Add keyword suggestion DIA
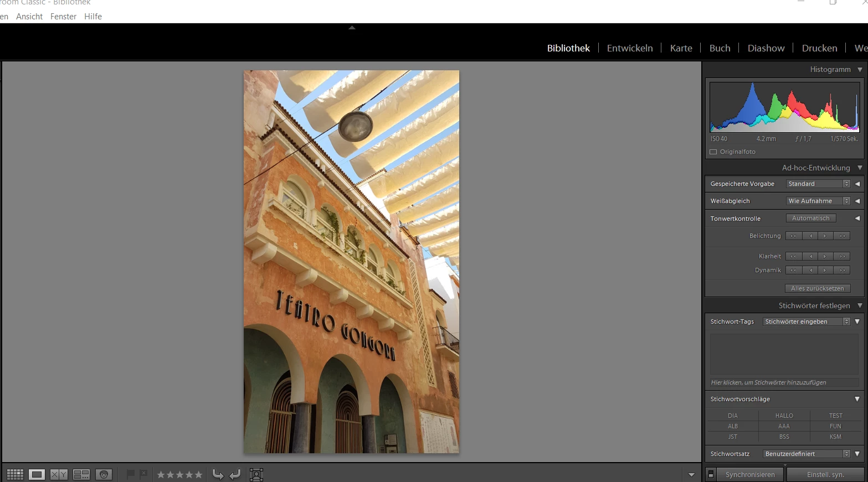Viewport: 868px width, 482px height. [733, 416]
